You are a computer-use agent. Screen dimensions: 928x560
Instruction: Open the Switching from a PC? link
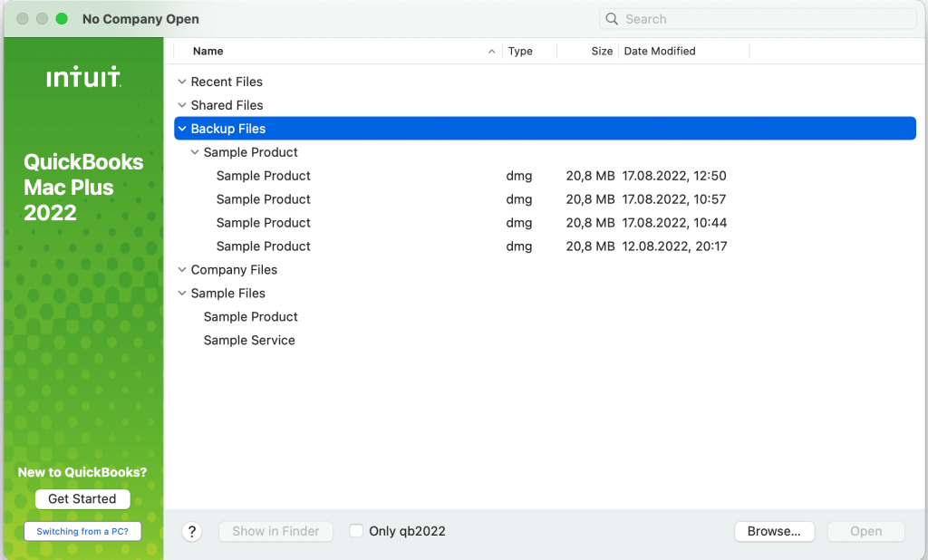[82, 531]
